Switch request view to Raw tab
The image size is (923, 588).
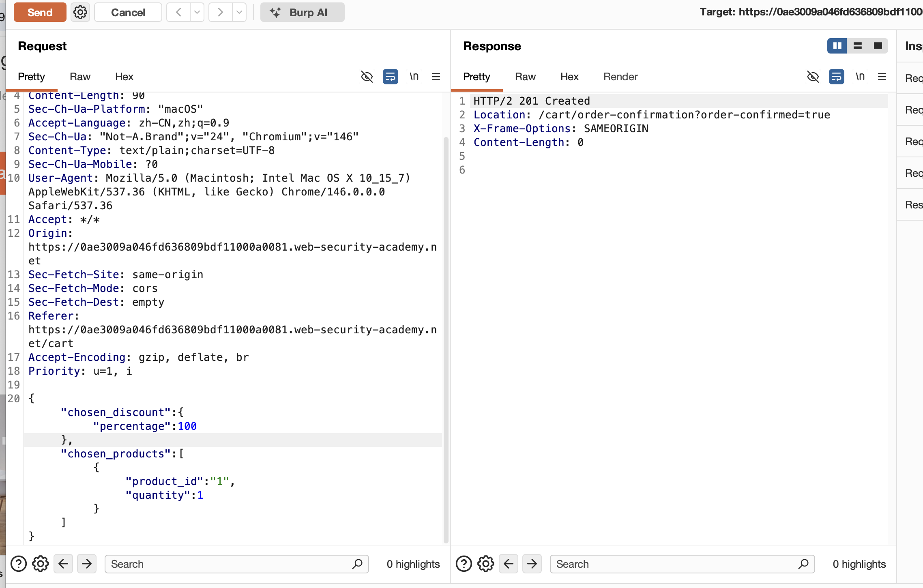click(x=80, y=77)
